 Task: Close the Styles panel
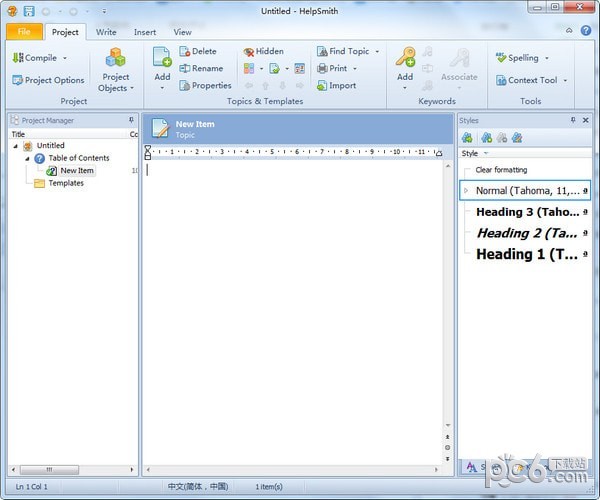pyautogui.click(x=585, y=120)
